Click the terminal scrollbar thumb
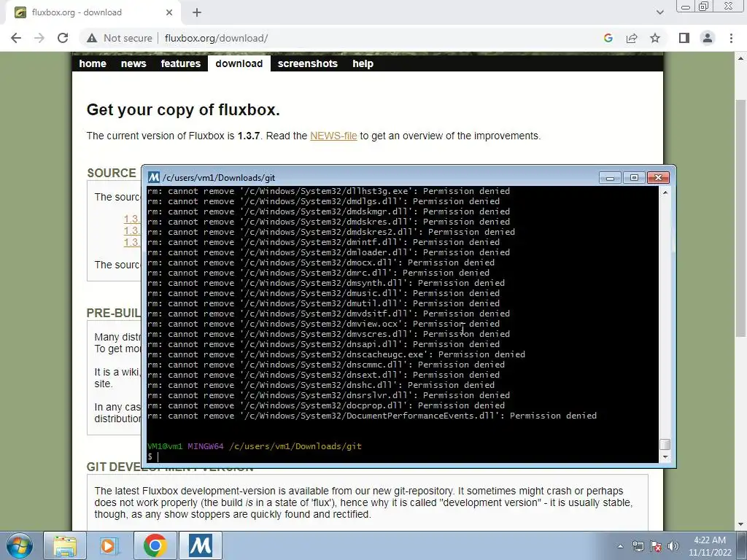The width and height of the screenshot is (747, 560). click(x=665, y=444)
